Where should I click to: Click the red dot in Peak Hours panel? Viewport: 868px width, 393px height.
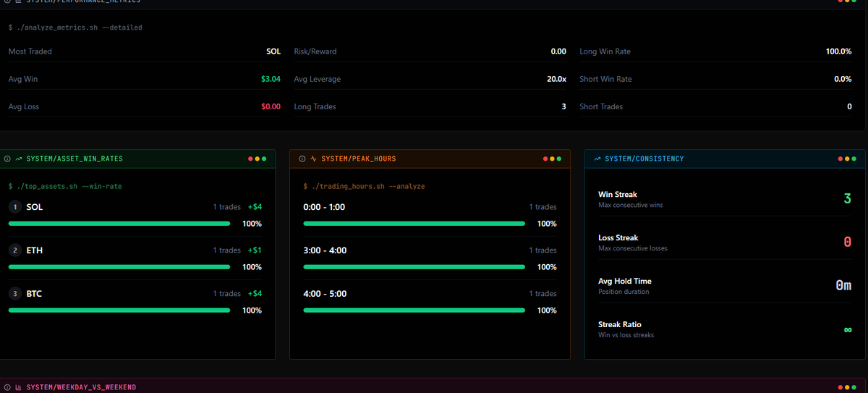[545, 159]
